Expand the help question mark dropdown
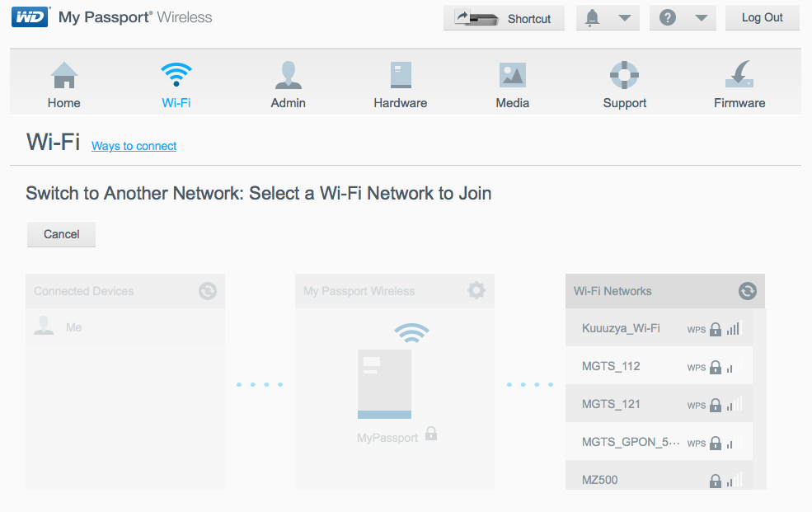This screenshot has height=512, width=812. [683, 18]
